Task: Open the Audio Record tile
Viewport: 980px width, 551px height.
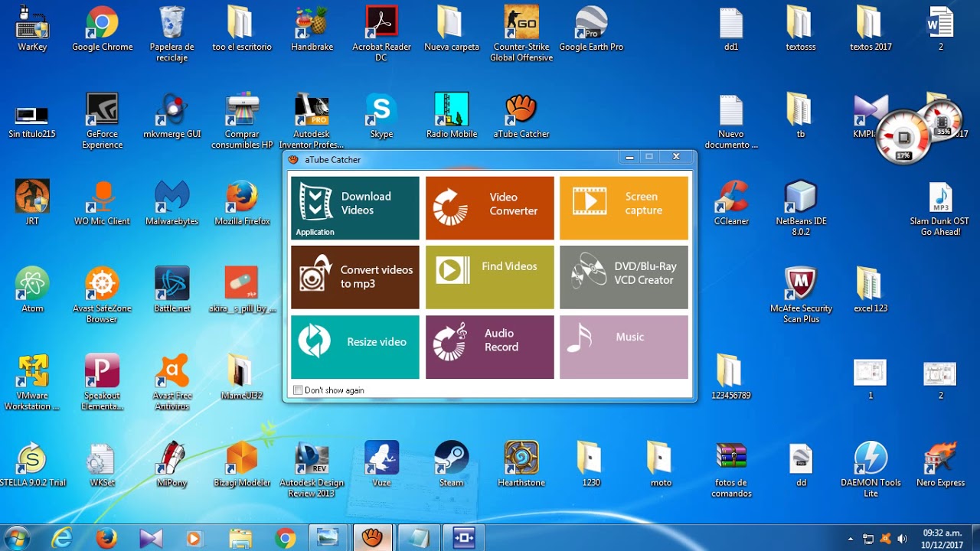Action: tap(489, 347)
